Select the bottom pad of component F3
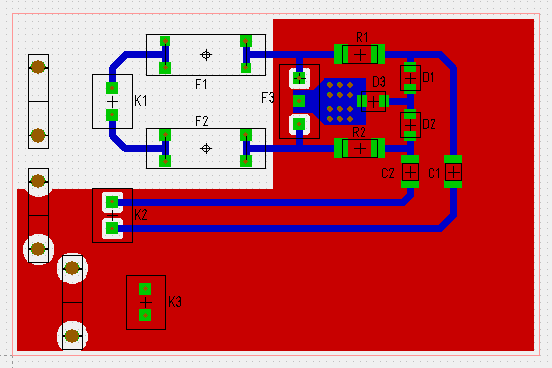 click(299, 124)
